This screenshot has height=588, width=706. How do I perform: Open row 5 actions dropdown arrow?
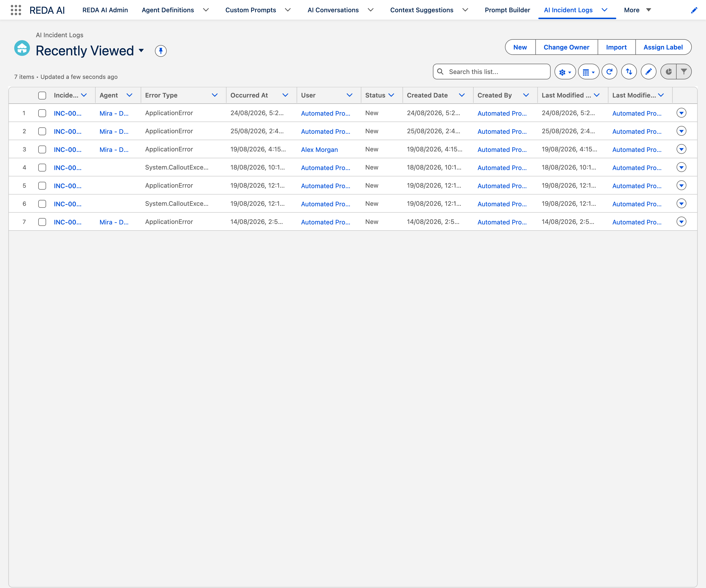point(681,185)
